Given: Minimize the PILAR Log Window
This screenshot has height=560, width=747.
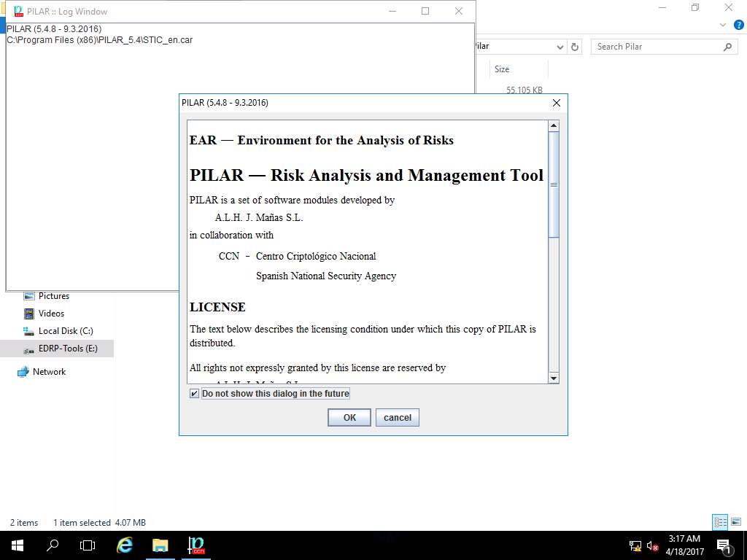Looking at the screenshot, I should (392, 11).
